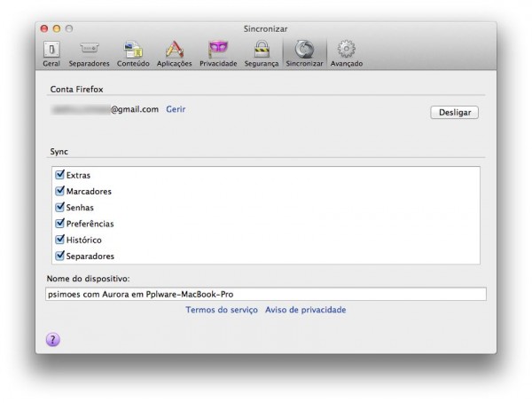
Task: Open the Termos do serviço link
Action: pyautogui.click(x=222, y=310)
